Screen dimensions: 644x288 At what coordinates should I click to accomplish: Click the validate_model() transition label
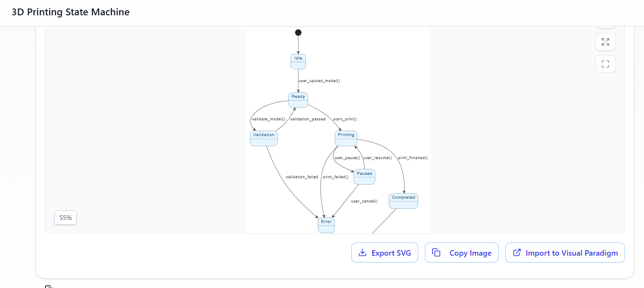(x=268, y=119)
